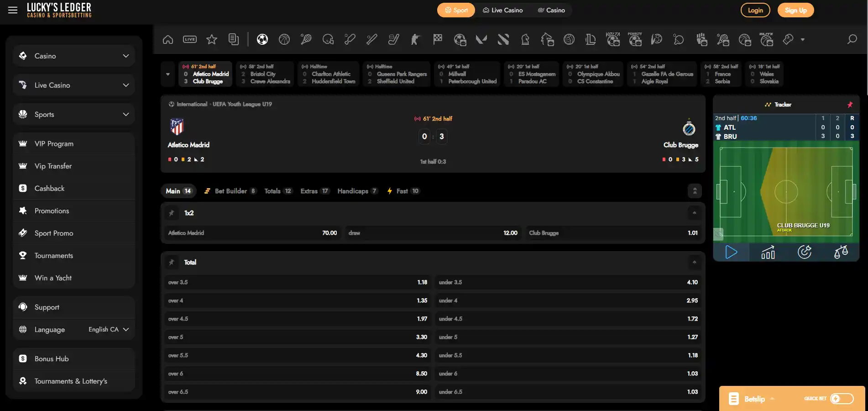Select the Volta e-football icon

pyautogui.click(x=613, y=39)
